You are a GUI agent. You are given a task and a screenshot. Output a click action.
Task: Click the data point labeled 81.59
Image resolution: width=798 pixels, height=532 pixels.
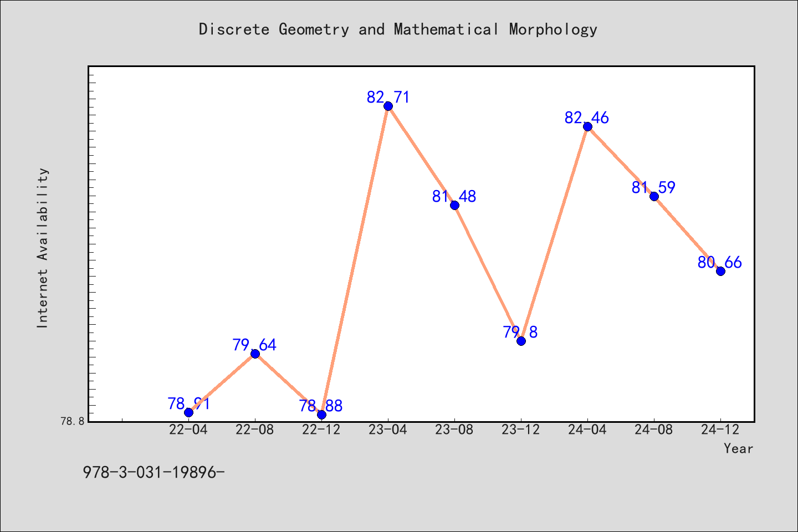click(654, 196)
